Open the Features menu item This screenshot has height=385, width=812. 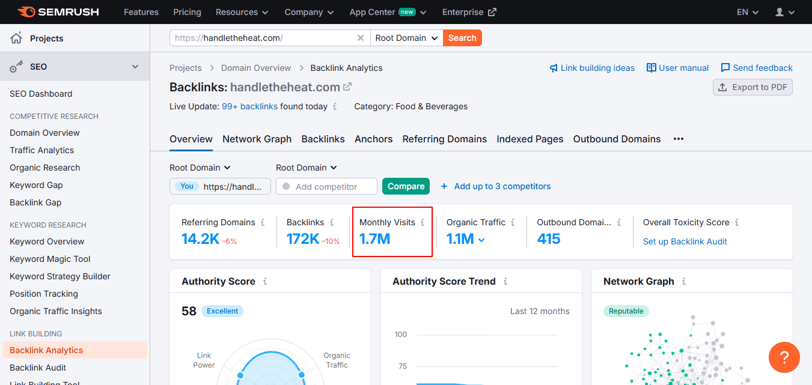141,12
